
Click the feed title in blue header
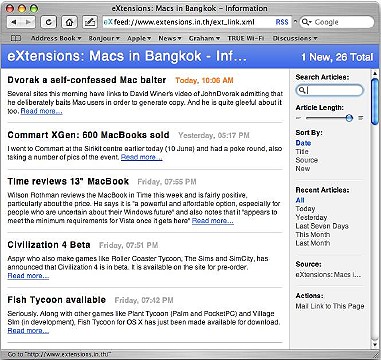coord(127,57)
